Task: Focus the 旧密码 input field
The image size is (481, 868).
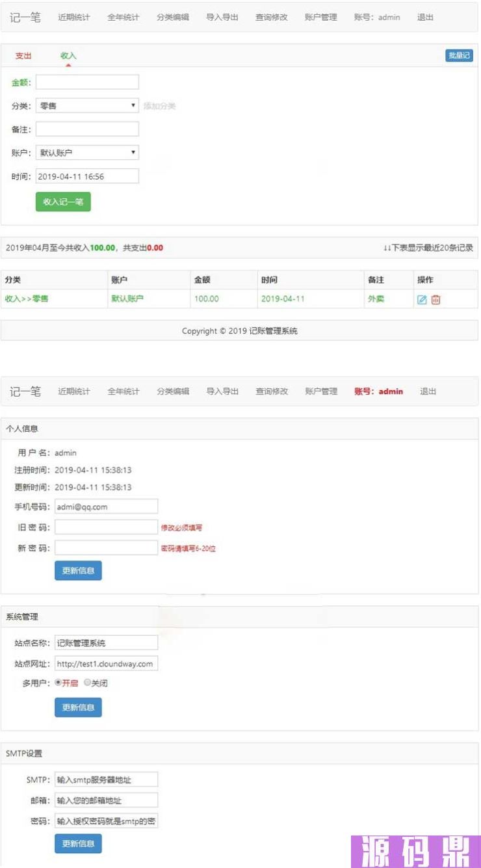Action: [x=106, y=527]
